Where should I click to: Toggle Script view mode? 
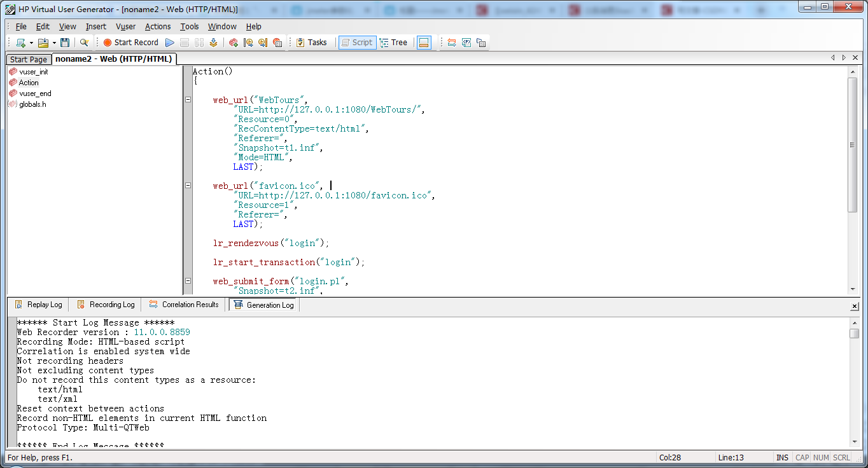click(x=357, y=42)
